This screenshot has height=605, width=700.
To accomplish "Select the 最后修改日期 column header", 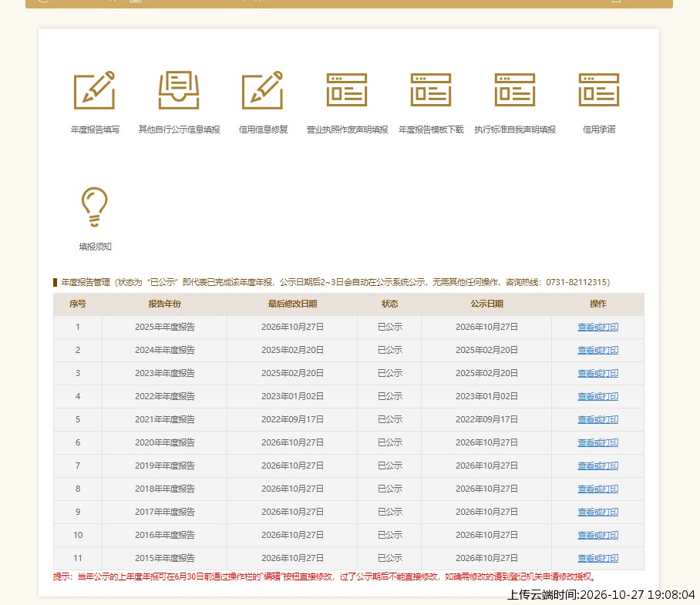I will pos(292,304).
